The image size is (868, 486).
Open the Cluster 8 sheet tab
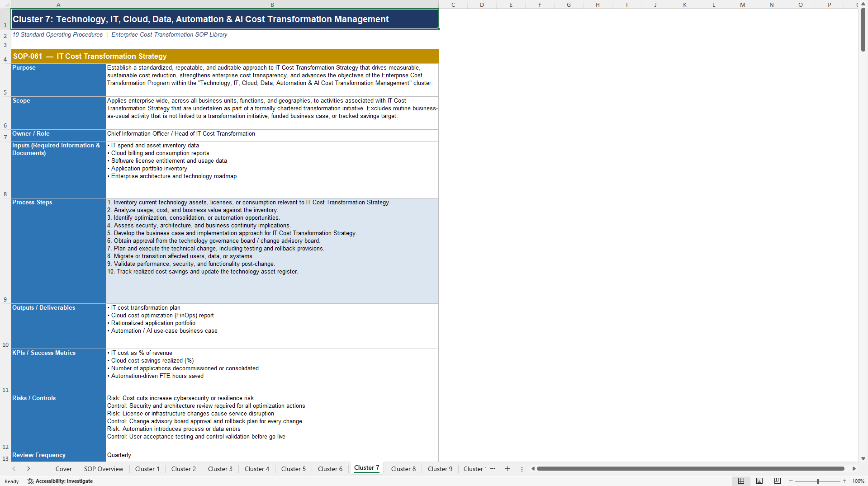403,469
